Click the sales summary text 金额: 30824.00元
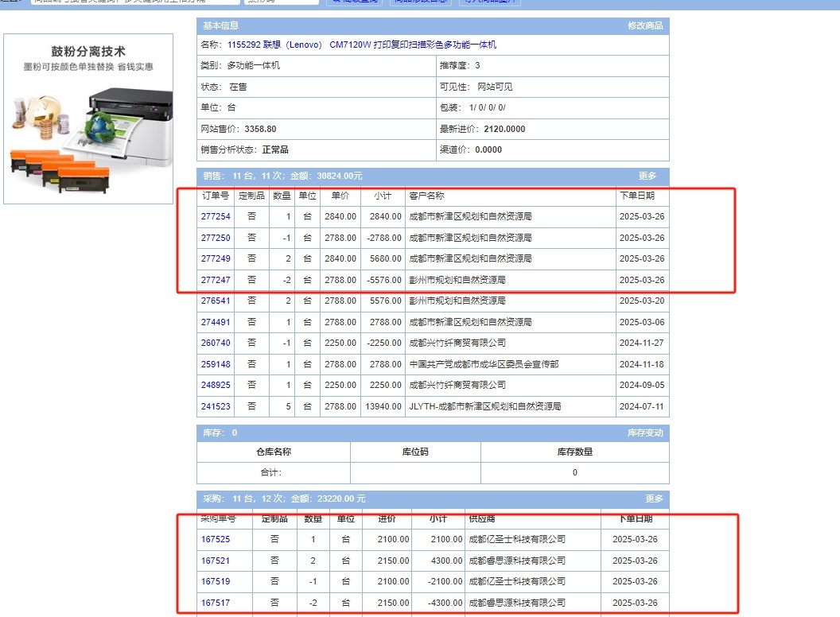 326,176
